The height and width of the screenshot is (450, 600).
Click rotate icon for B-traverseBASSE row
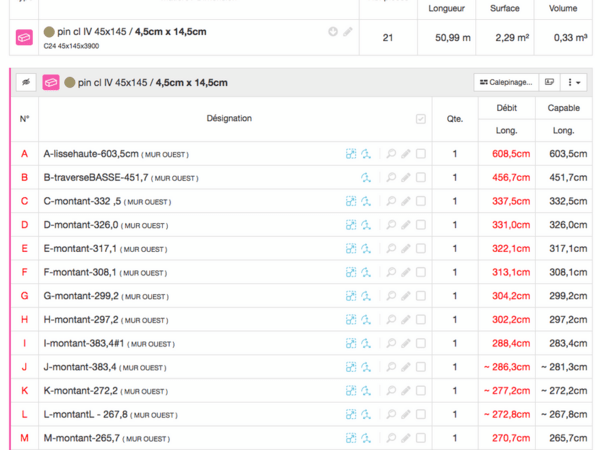(x=366, y=178)
